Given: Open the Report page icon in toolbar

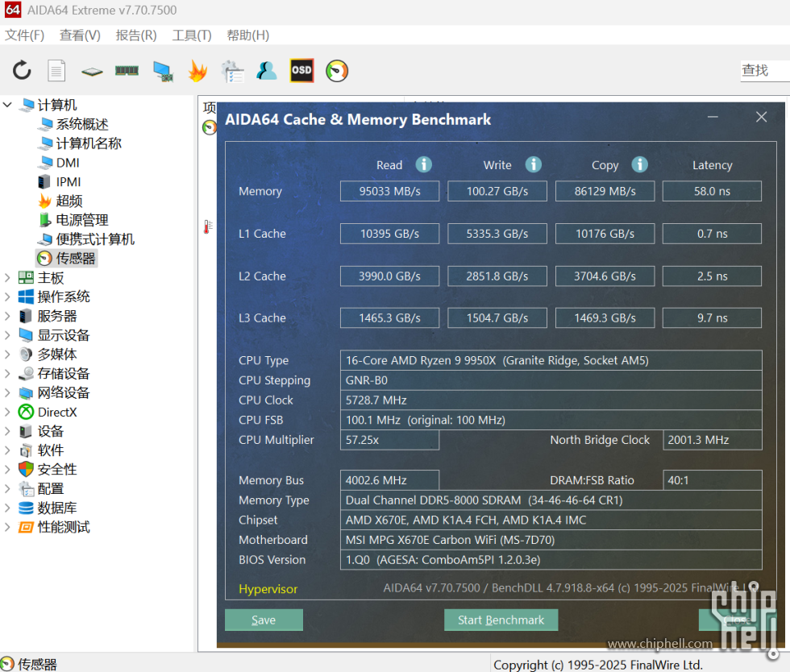Looking at the screenshot, I should pos(56,71).
